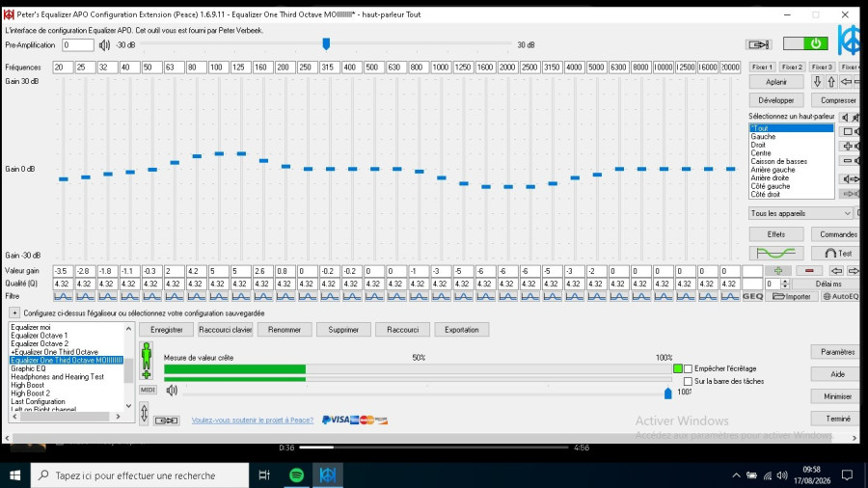Open Task View in the taskbar

tap(264, 474)
